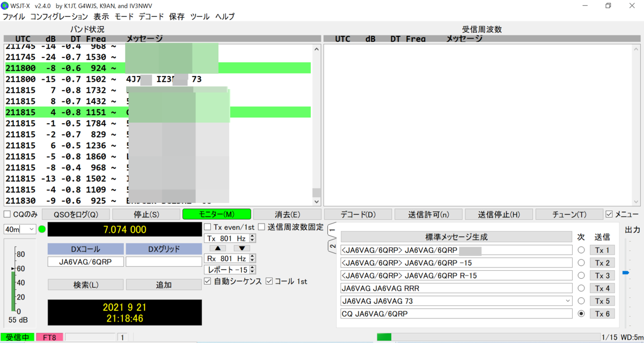Click the Tx 1 send button
This screenshot has height=343, width=644.
602,250
